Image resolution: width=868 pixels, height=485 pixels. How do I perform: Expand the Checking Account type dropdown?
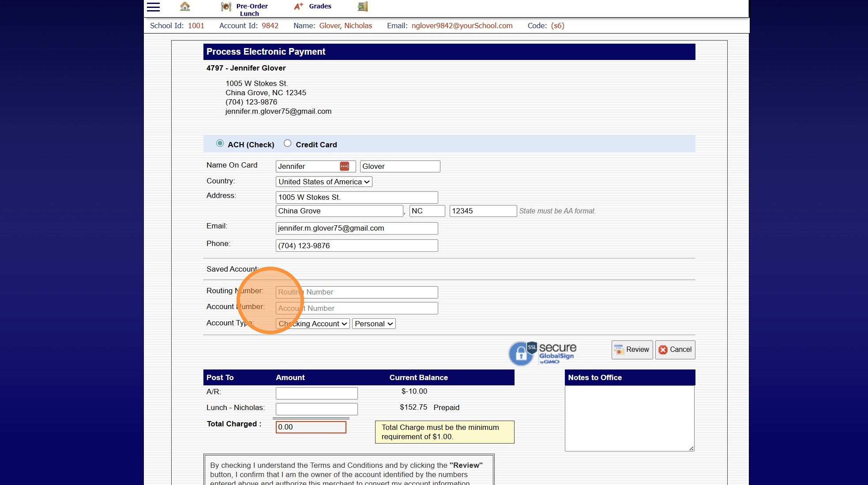point(312,324)
